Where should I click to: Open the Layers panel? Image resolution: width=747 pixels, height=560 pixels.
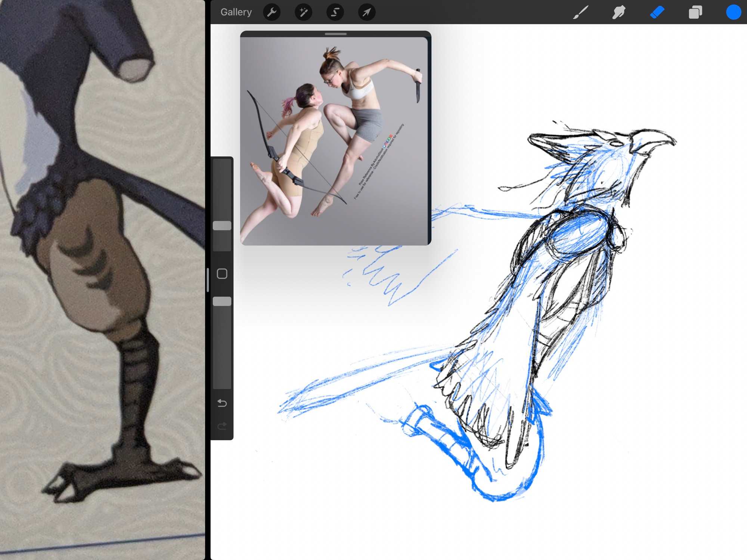695,12
